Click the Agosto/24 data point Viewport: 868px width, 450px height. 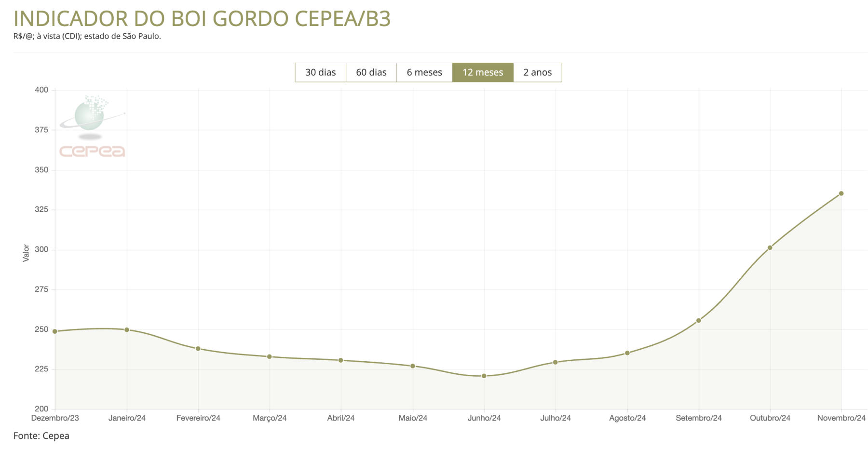[x=627, y=353]
